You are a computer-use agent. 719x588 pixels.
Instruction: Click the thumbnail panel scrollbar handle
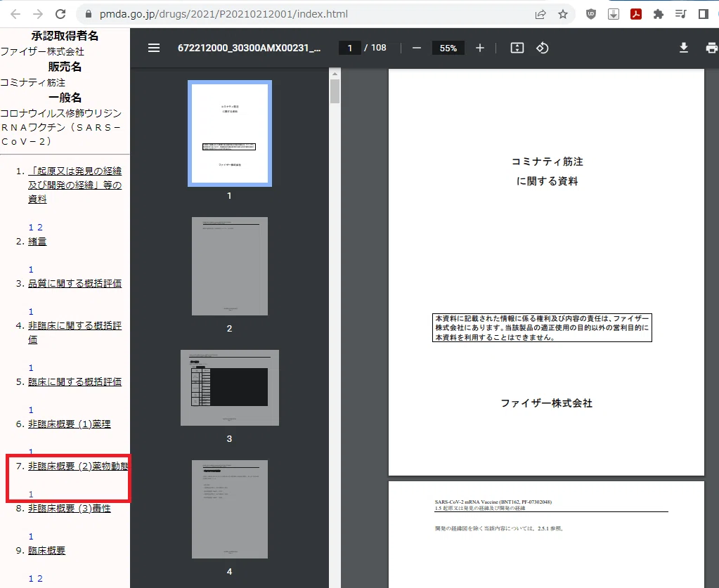click(335, 91)
